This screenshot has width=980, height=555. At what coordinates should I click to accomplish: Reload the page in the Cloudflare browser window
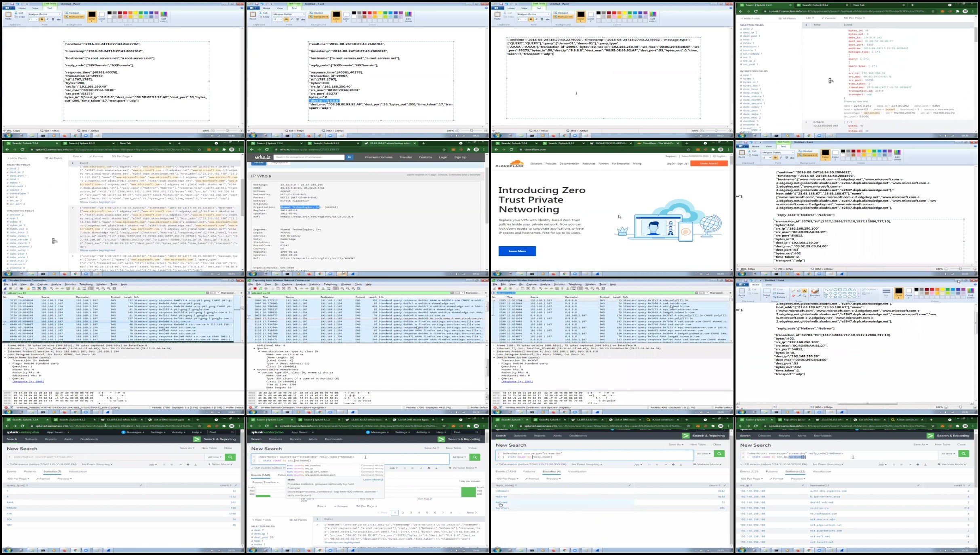[x=511, y=150]
